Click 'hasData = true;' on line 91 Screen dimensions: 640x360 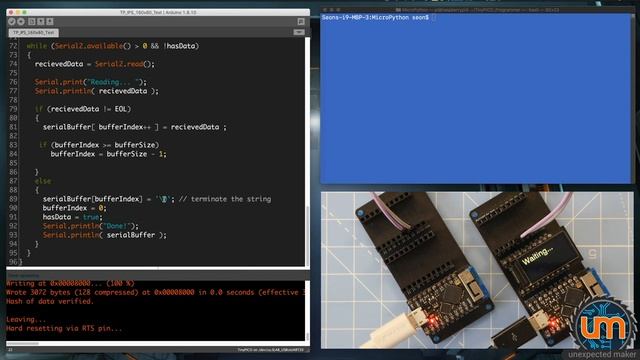pos(73,217)
